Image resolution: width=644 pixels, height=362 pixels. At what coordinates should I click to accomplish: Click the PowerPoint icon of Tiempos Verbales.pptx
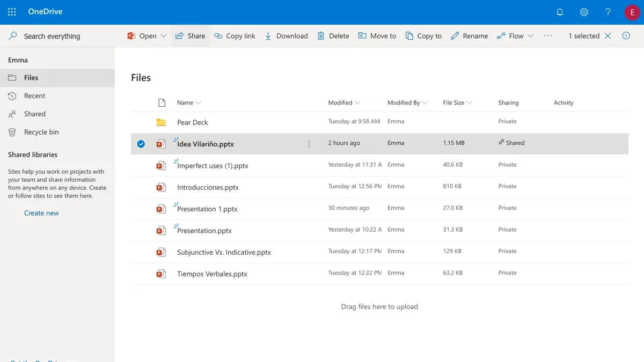pyautogui.click(x=161, y=274)
